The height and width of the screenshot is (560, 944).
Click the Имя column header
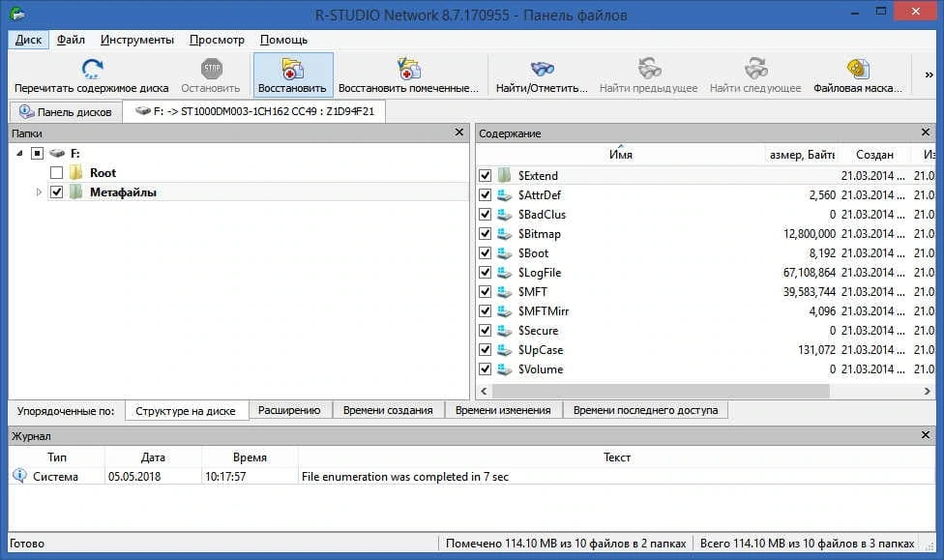pos(621,155)
